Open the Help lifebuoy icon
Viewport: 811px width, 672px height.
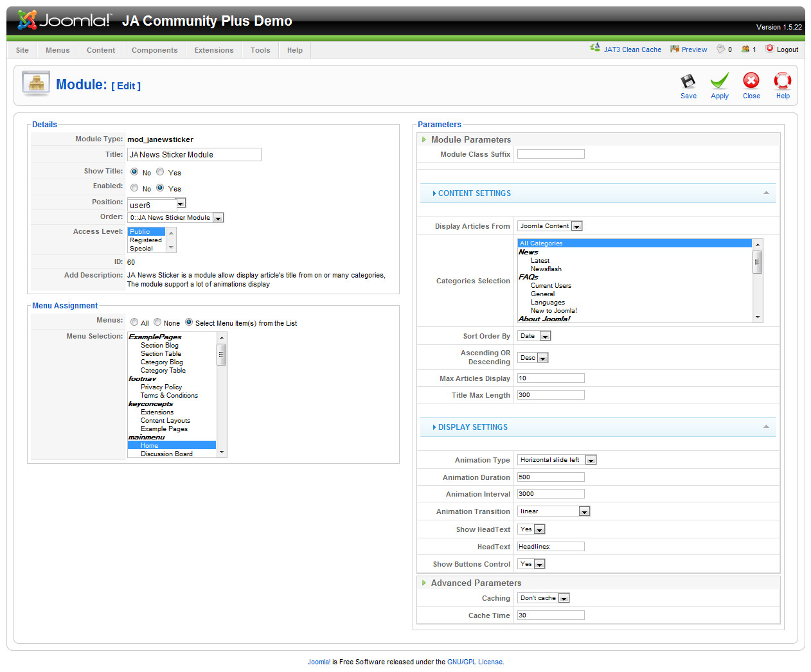[782, 81]
